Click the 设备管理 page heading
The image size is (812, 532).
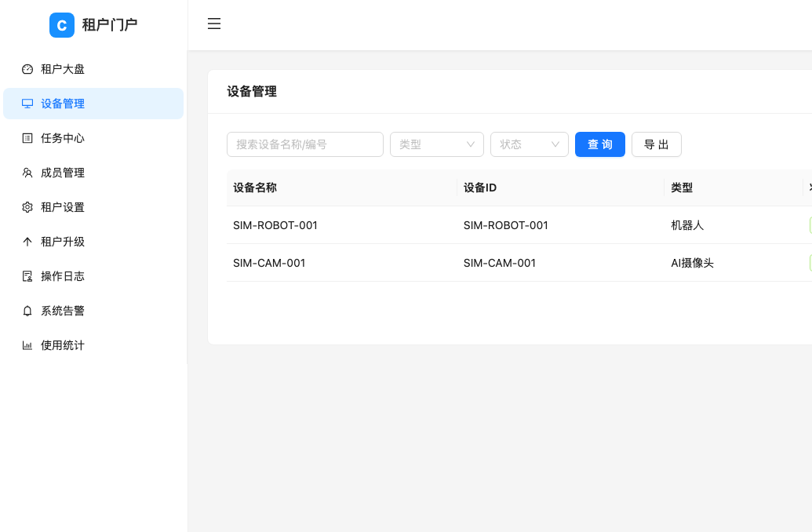pos(252,92)
